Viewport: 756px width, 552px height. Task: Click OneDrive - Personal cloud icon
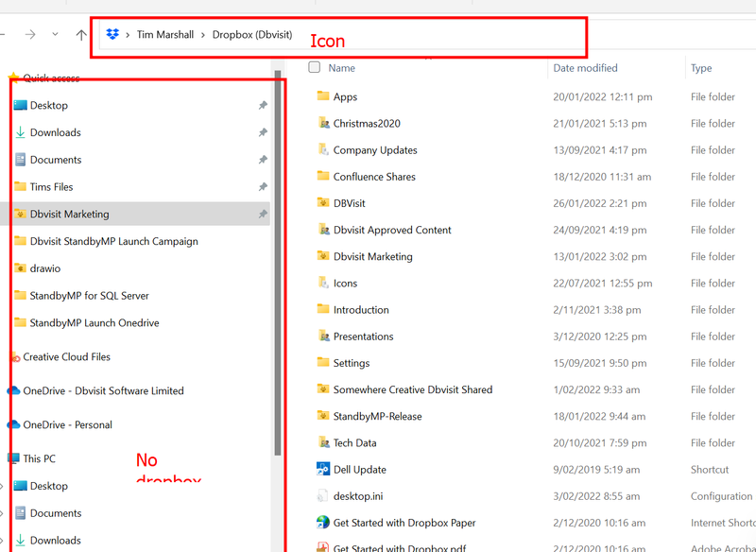coord(14,425)
